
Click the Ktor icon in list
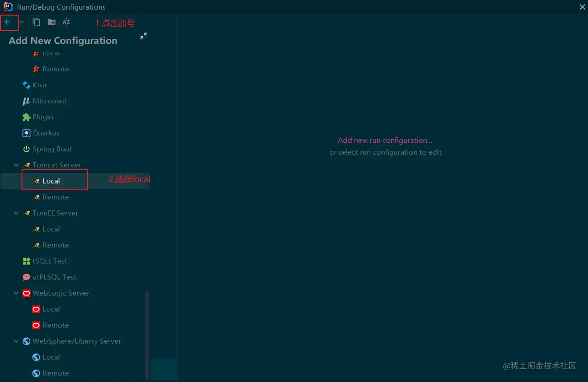coord(27,85)
